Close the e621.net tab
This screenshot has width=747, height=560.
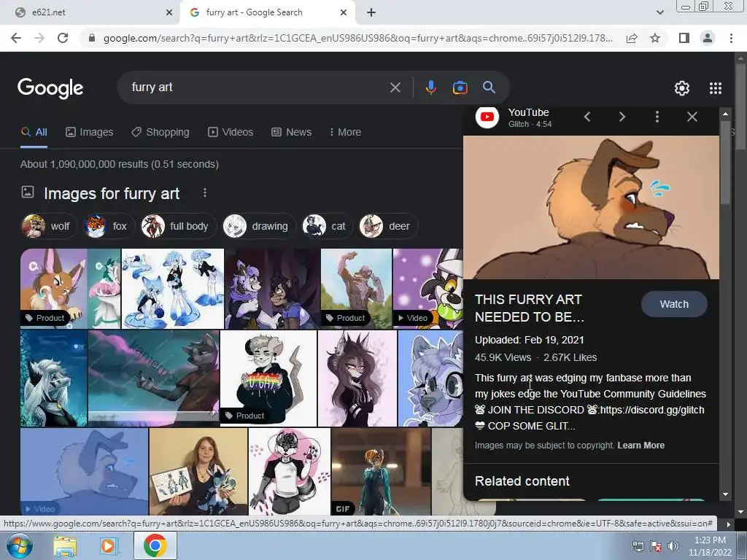click(169, 12)
